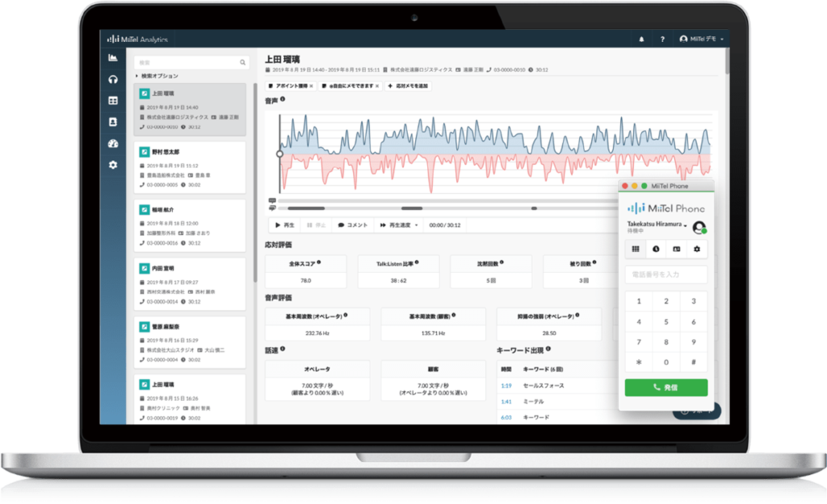Open the headphones call history icon
The height and width of the screenshot is (504, 827).
(113, 80)
